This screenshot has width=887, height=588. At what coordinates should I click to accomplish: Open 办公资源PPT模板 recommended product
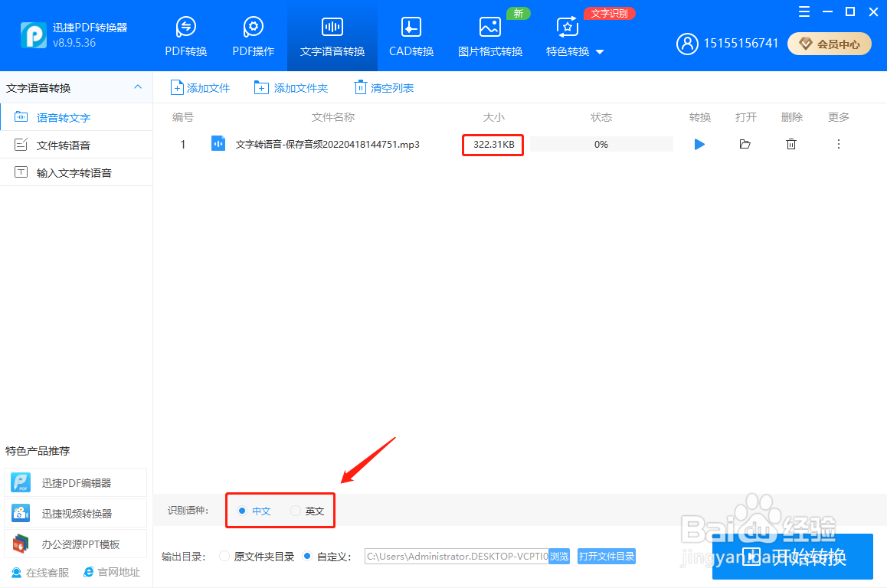75,544
